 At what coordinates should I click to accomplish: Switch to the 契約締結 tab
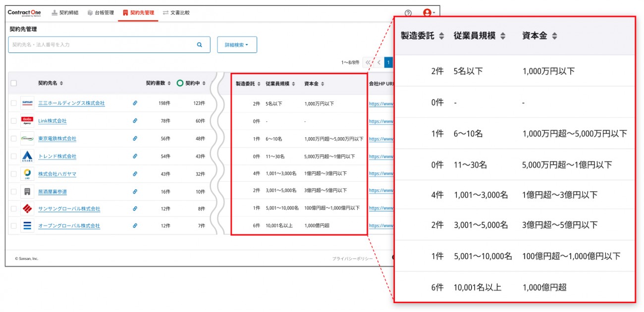tap(65, 13)
